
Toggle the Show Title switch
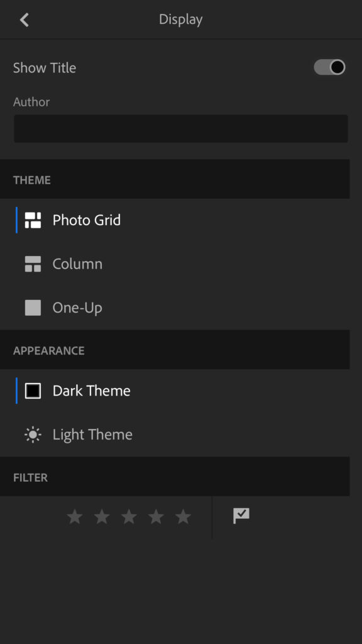pyautogui.click(x=329, y=67)
